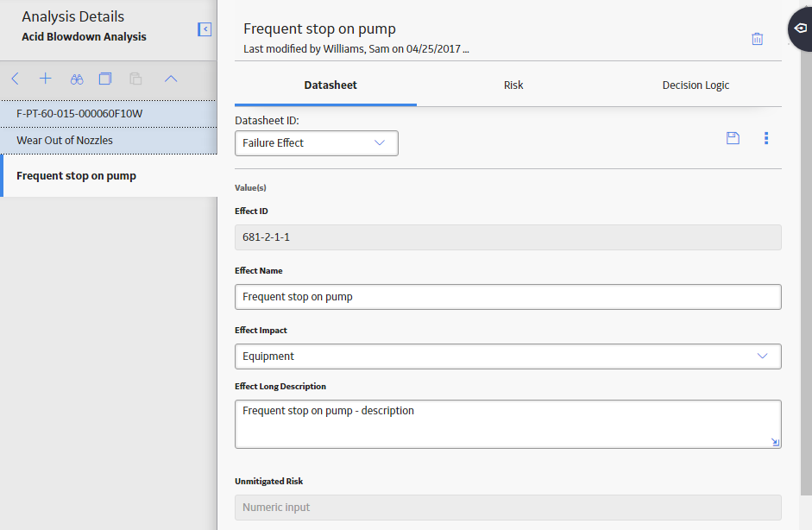
Task: Switch to the Decision Logic tab
Action: click(696, 85)
